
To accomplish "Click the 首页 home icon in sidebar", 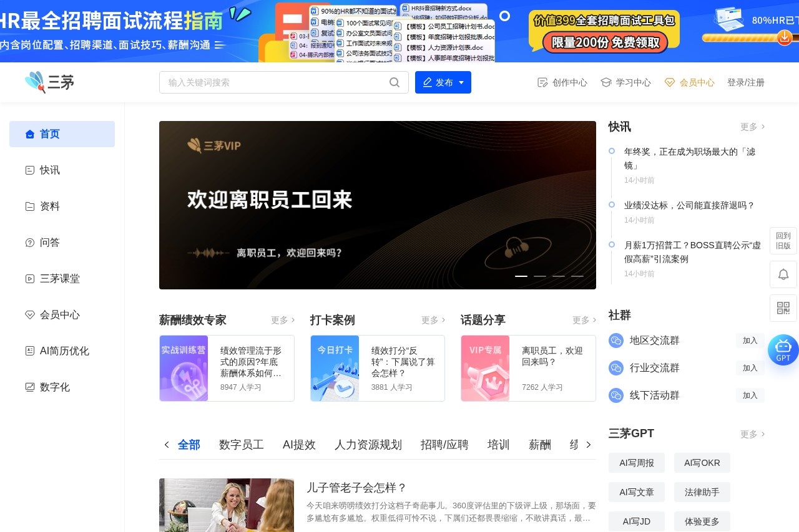I will (x=29, y=134).
